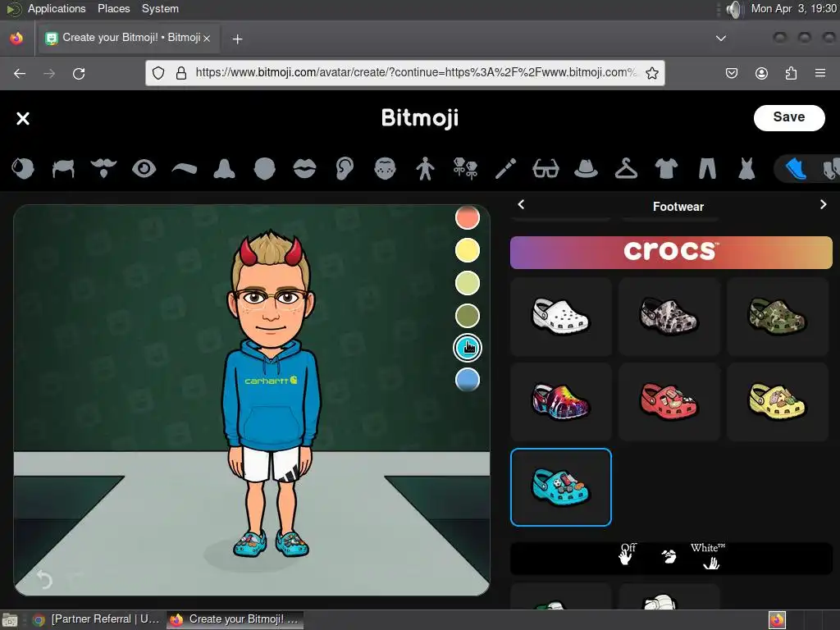The height and width of the screenshot is (630, 840).
Task: Select the glasses category icon
Action: pyautogui.click(x=546, y=168)
